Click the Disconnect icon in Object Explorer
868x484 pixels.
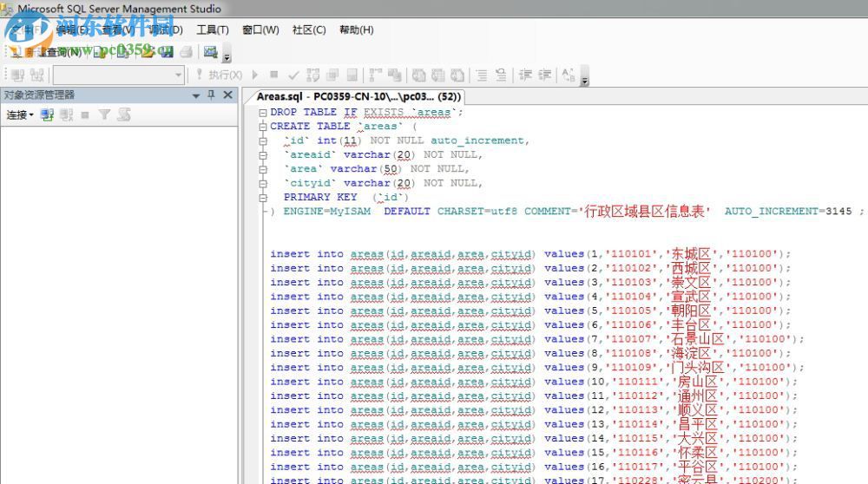click(x=67, y=114)
